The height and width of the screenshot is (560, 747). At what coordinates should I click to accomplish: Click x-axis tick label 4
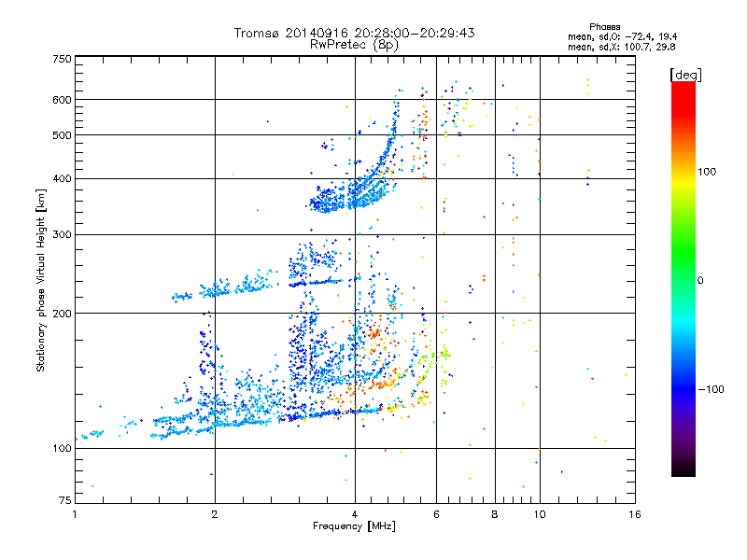[355, 514]
